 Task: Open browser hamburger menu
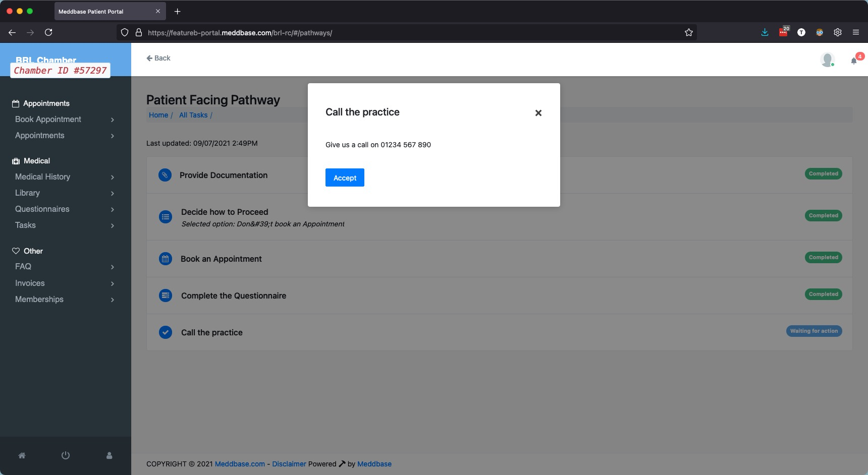click(x=855, y=32)
